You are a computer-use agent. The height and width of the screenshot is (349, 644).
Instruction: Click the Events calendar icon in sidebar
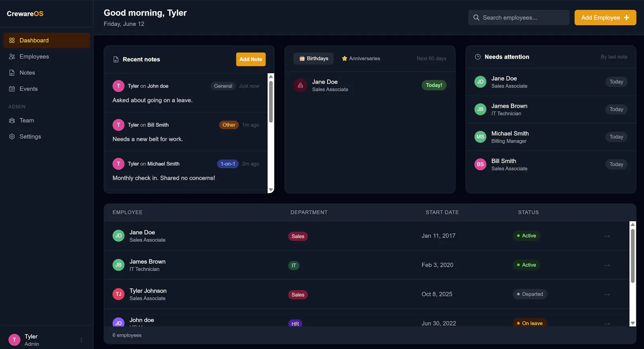click(12, 89)
